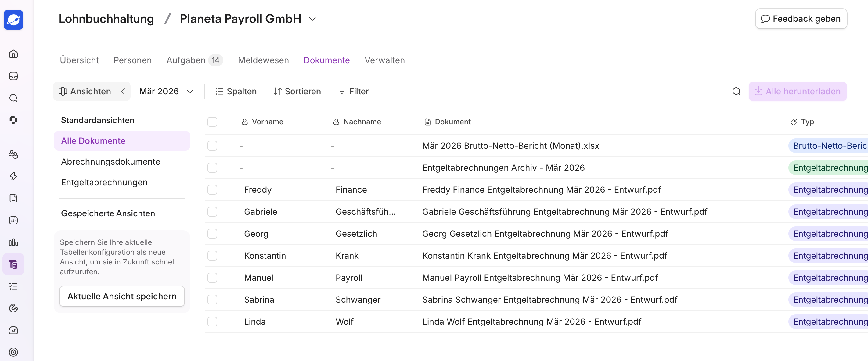Click the sidebar search magnifier icon

click(x=13, y=98)
